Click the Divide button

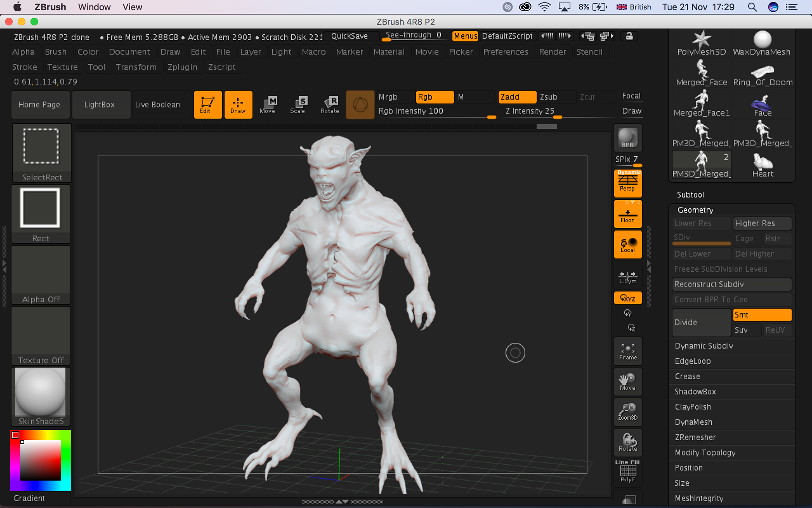[x=701, y=322]
